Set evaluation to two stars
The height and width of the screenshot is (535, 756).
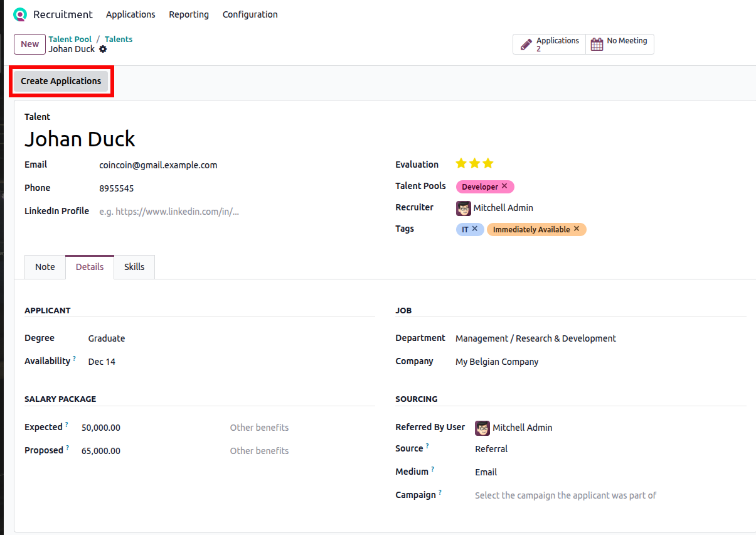tap(475, 164)
